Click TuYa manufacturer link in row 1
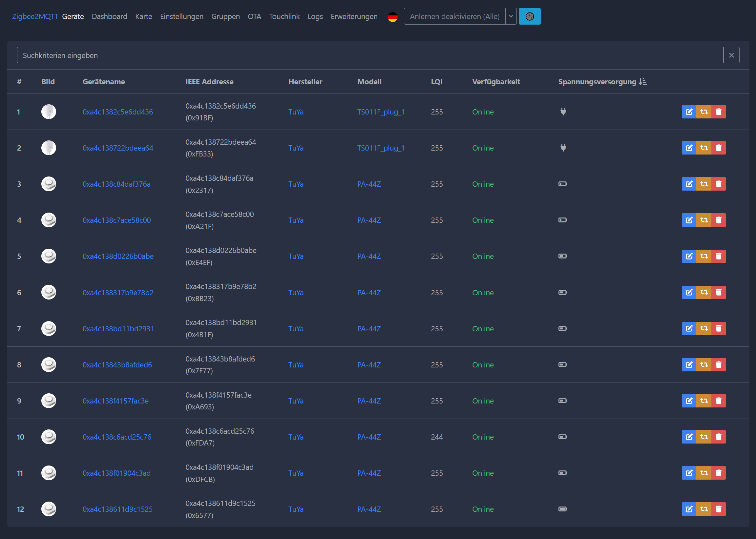 pyautogui.click(x=296, y=112)
